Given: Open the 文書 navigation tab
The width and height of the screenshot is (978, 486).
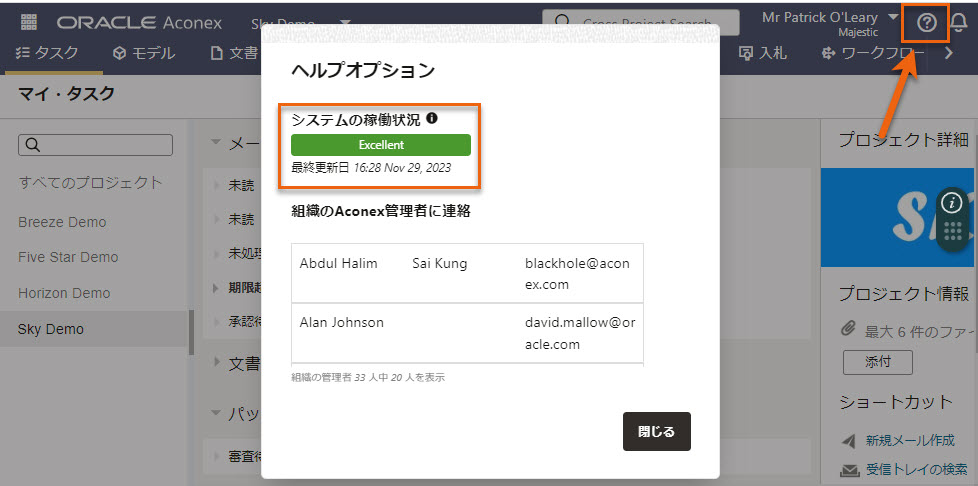Looking at the screenshot, I should 235,54.
